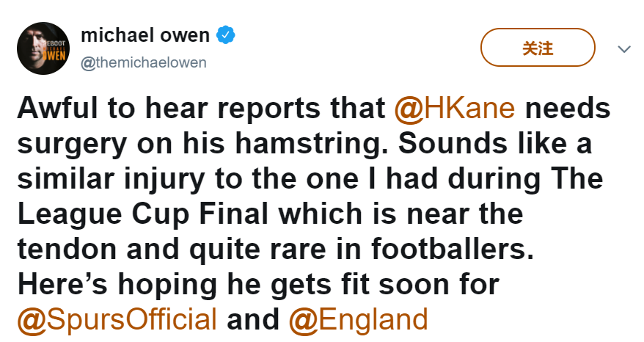This screenshot has height=342, width=644.
Task: Click the word "needs" after @HKane
Action: pos(568,108)
